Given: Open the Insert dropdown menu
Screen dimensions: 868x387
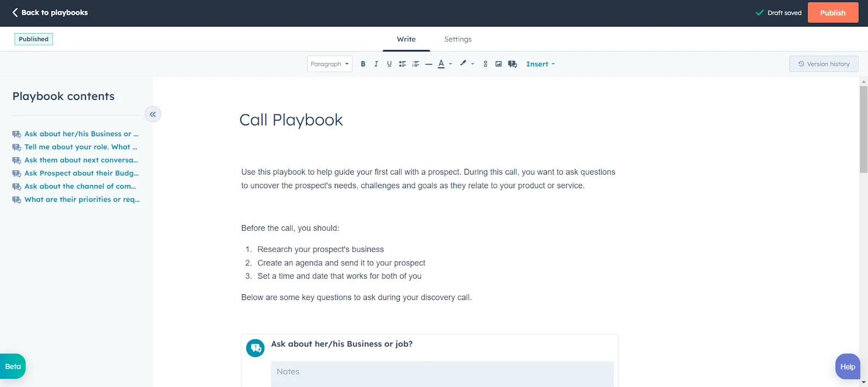Looking at the screenshot, I should coord(540,64).
